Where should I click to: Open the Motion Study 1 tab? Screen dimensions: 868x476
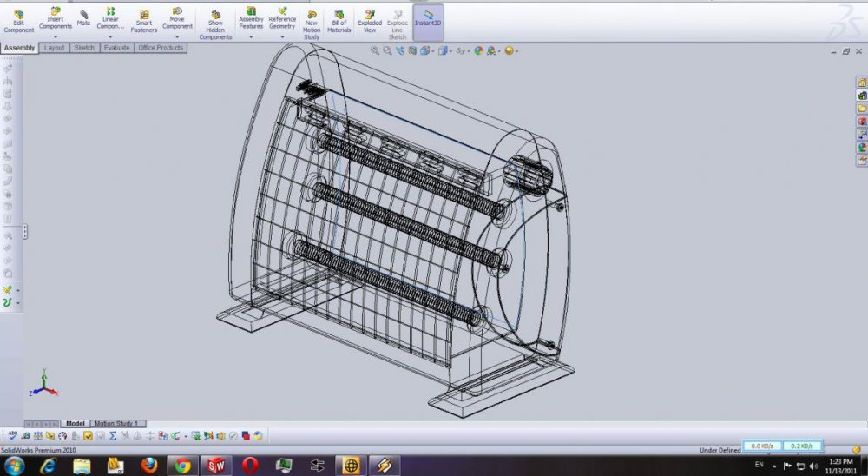tap(116, 423)
